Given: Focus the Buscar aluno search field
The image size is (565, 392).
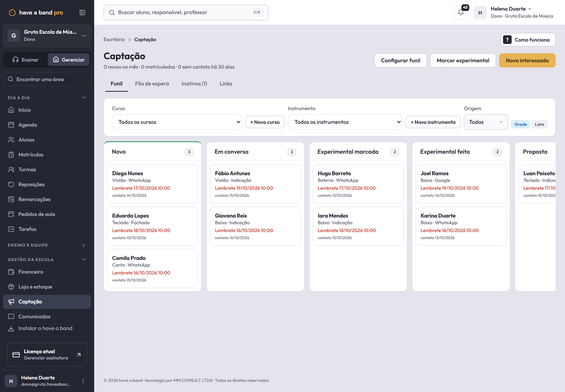Looking at the screenshot, I should point(186,13).
